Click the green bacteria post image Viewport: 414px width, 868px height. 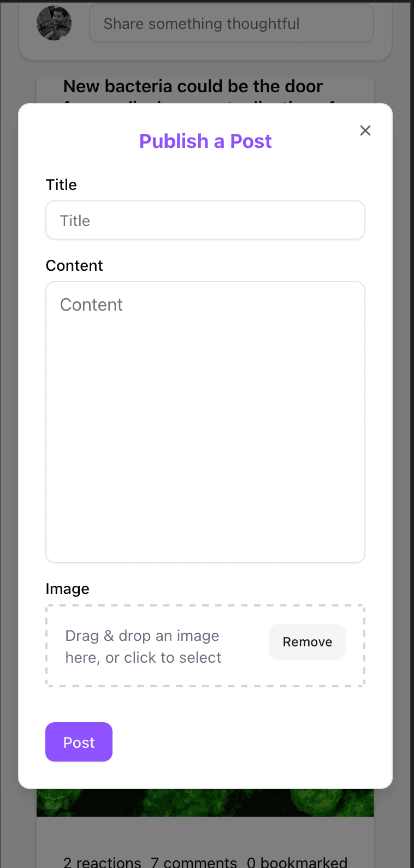pos(205,802)
